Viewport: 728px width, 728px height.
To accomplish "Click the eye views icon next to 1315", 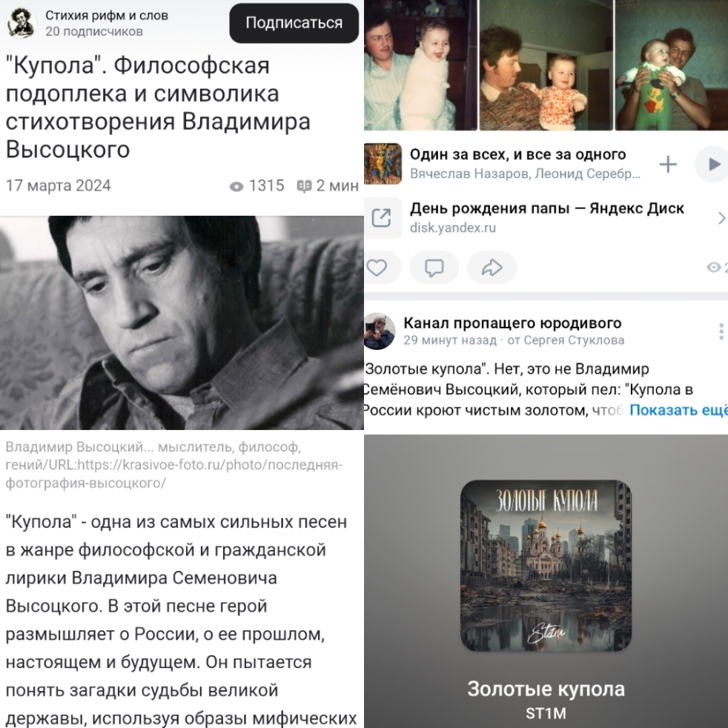I will click(x=236, y=187).
